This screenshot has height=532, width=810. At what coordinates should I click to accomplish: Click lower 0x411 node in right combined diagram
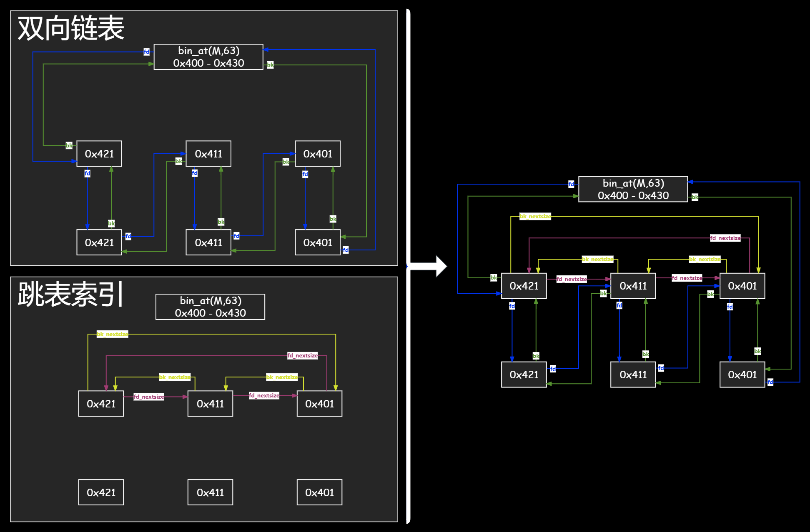click(x=633, y=375)
